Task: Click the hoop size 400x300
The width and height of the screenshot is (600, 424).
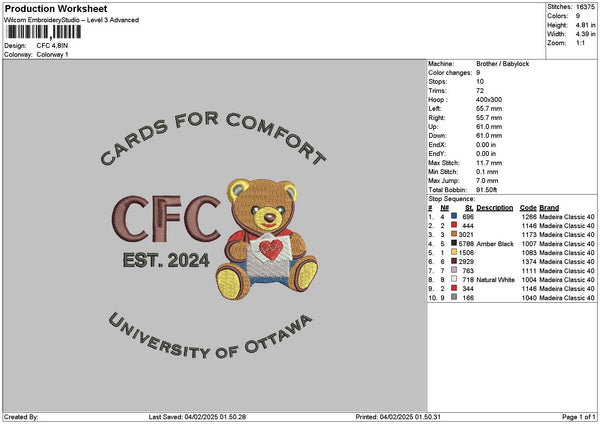Action: click(x=489, y=99)
